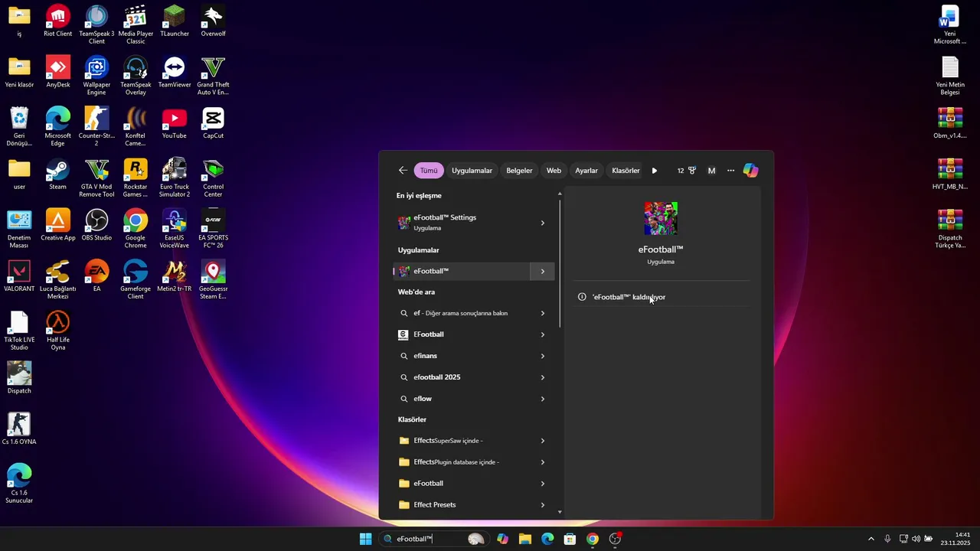Viewport: 980px width, 551px height.
Task: Select EA SPORTS FC 26 icon
Action: 213,229
